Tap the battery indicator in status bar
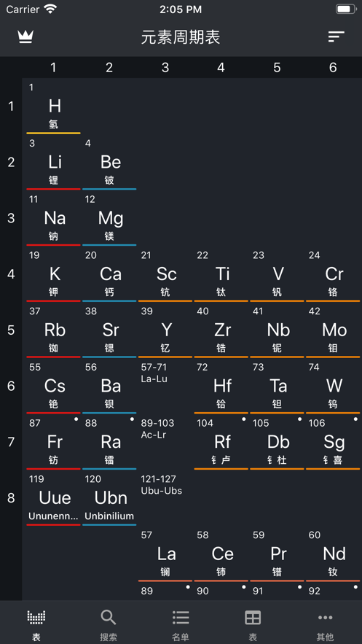The height and width of the screenshot is (644, 362). pyautogui.click(x=346, y=9)
